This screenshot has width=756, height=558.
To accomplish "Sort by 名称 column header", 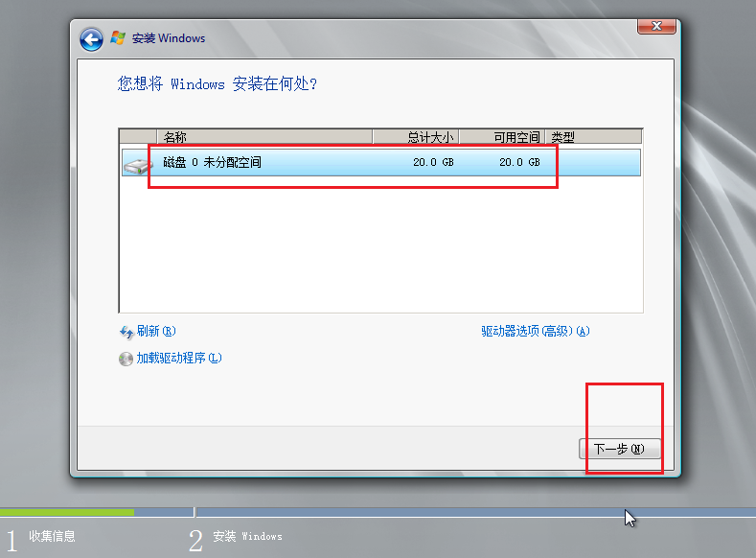I will click(x=264, y=137).
